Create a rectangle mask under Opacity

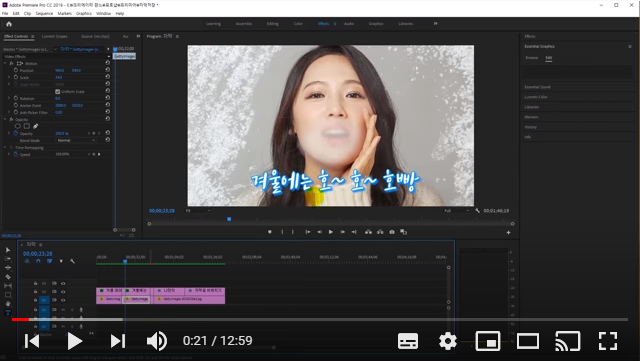tap(27, 126)
